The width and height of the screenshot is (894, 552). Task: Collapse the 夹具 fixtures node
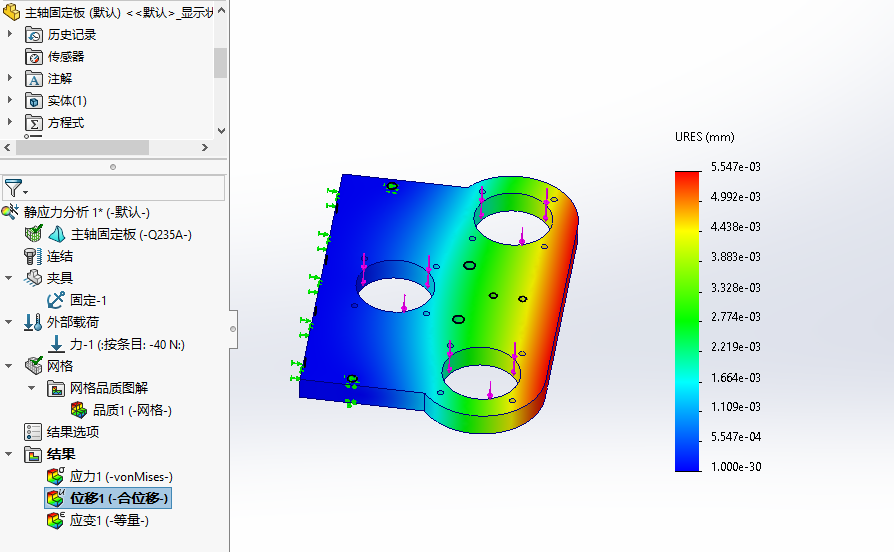(9, 278)
